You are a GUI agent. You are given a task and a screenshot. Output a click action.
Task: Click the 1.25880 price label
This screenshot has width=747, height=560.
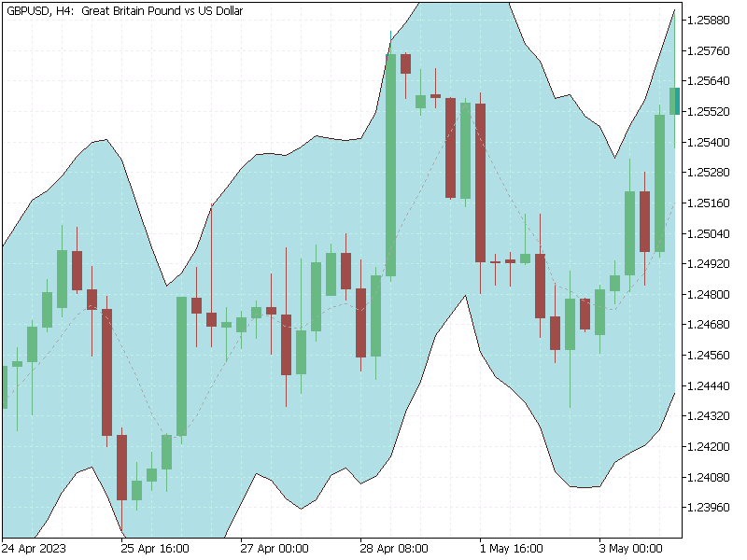[x=709, y=20]
